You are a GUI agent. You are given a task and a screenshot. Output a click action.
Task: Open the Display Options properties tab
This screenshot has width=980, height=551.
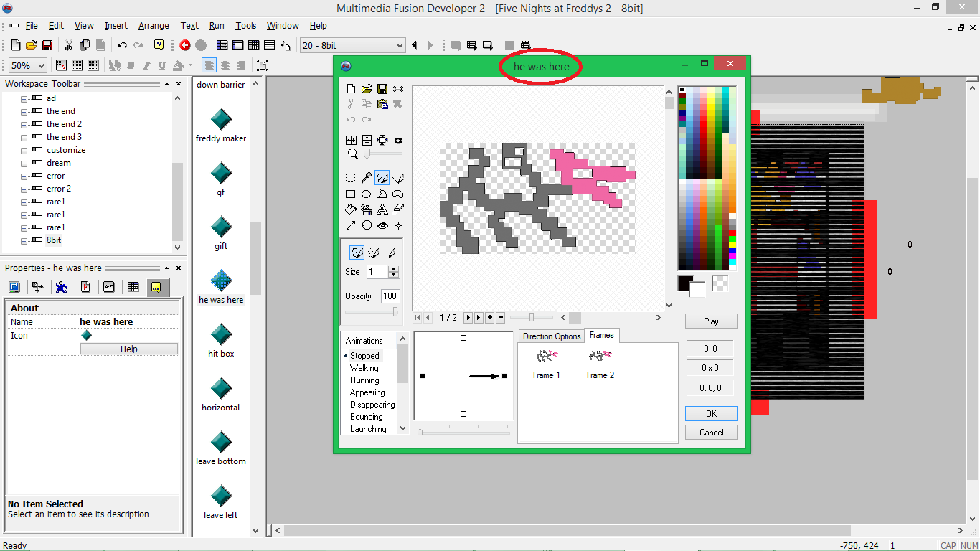click(14, 287)
